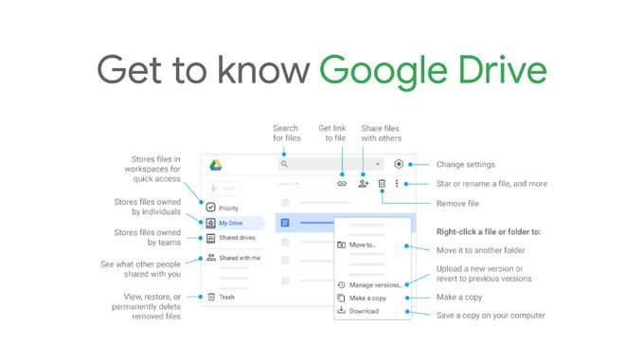Click the share person-plus icon
Image resolution: width=644 pixels, height=363 pixels.
[364, 184]
